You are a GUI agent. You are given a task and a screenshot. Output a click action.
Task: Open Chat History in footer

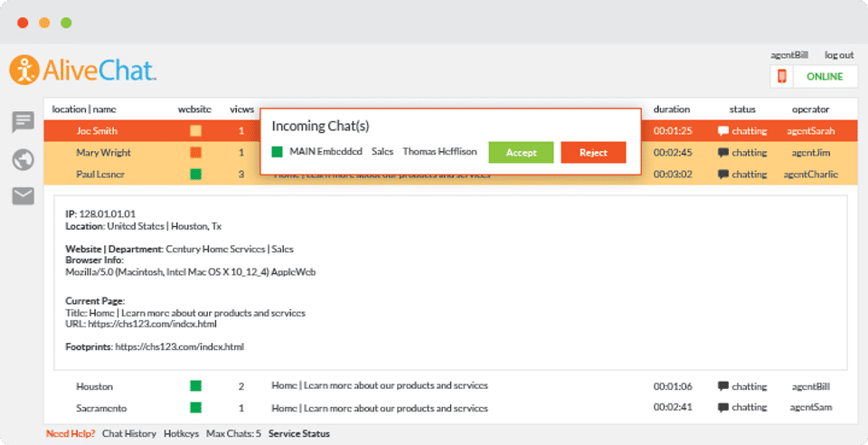point(128,433)
